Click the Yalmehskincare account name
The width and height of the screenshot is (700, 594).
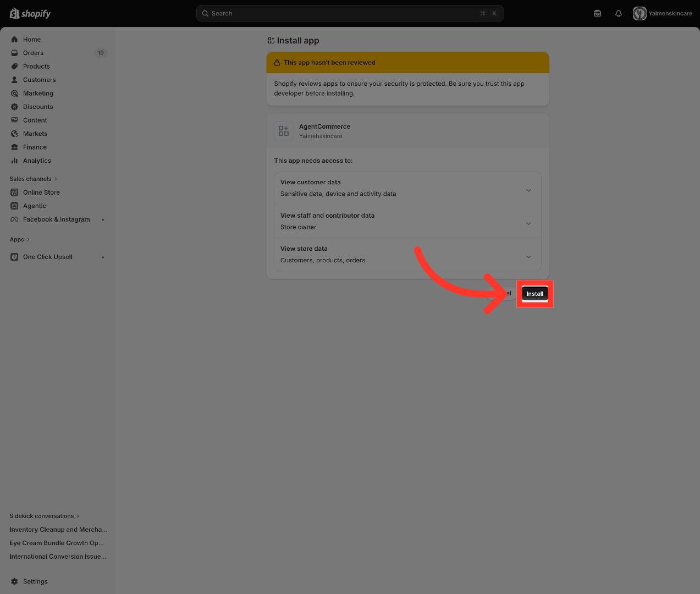(670, 13)
